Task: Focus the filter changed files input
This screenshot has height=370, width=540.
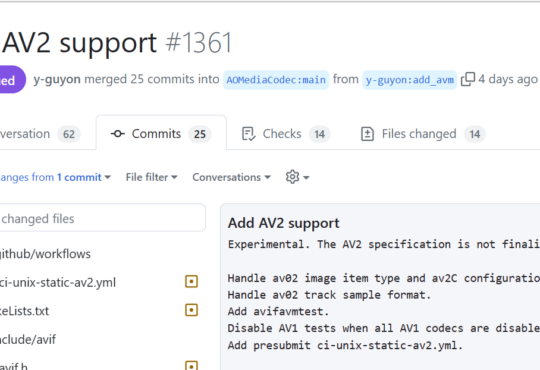Action: point(103,218)
